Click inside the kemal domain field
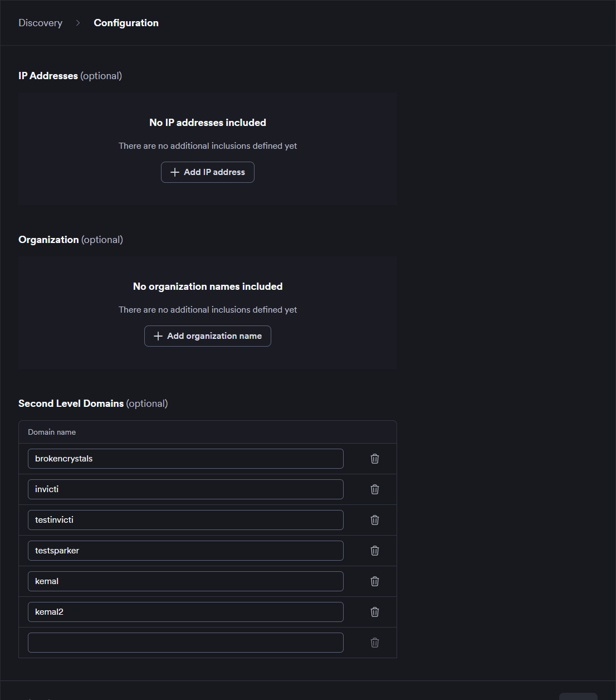Screen dimensions: 616x700 [185, 581]
